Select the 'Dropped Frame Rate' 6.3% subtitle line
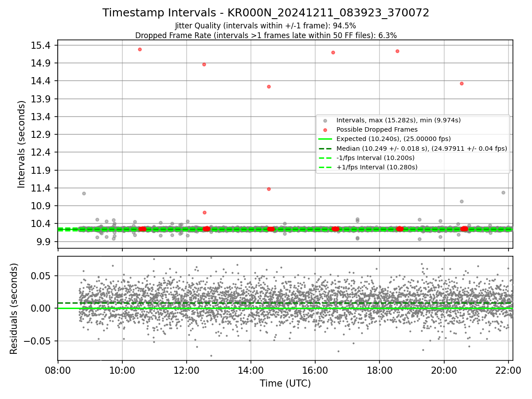 266,35
